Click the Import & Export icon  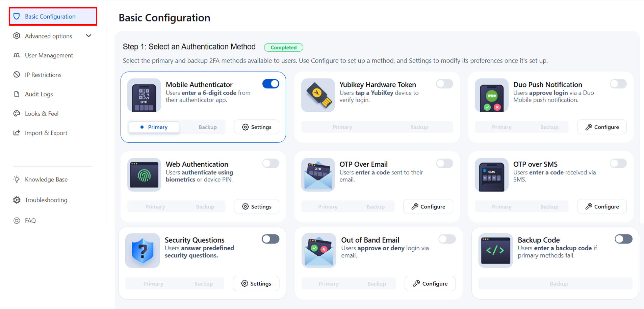17,133
